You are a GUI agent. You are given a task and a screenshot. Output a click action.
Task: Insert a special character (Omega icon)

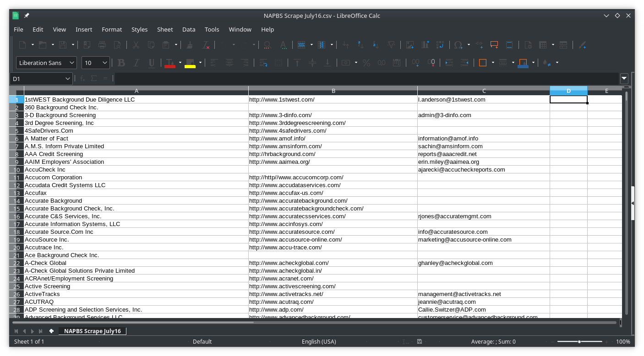coord(458,45)
